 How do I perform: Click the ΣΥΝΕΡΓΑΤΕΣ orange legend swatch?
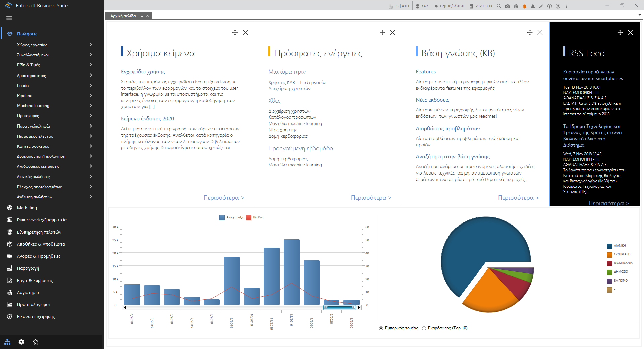[610, 254]
